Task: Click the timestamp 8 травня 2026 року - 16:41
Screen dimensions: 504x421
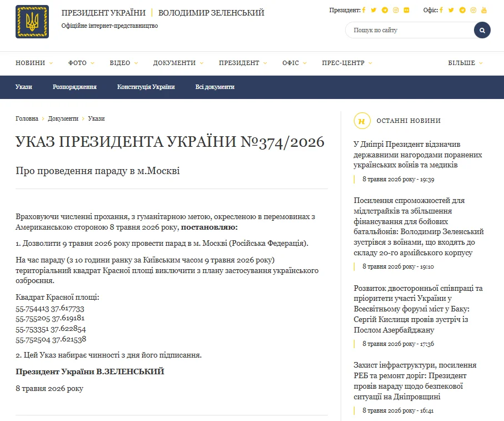Action: coord(398,410)
